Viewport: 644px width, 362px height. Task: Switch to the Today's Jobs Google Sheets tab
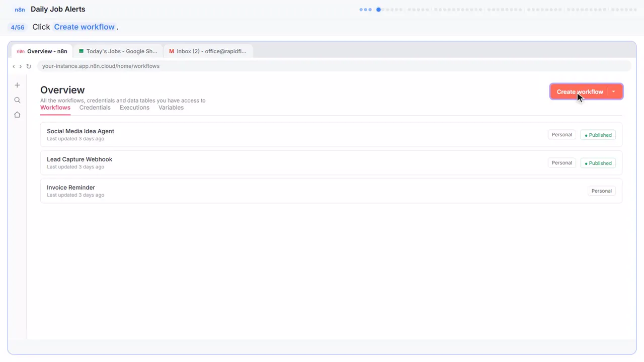(118, 51)
